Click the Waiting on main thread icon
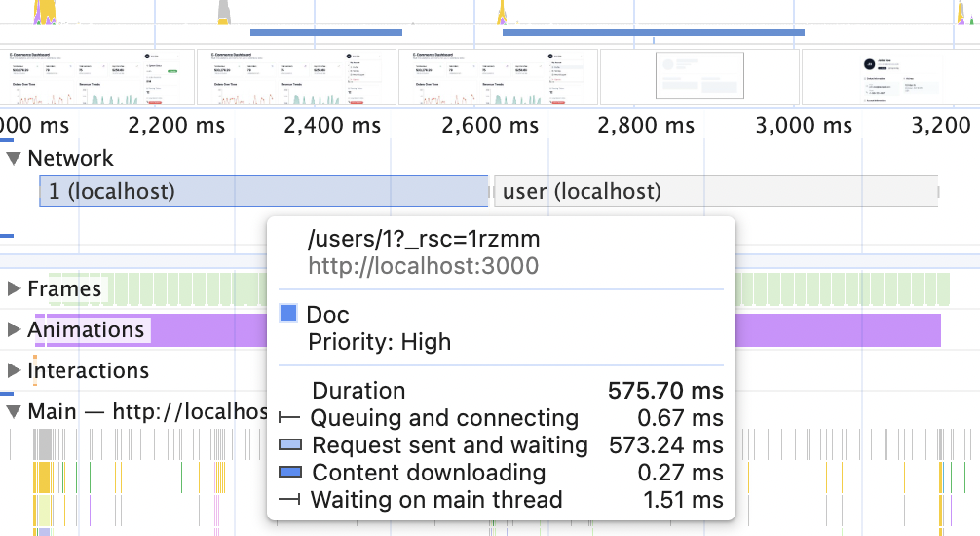 pos(289,500)
